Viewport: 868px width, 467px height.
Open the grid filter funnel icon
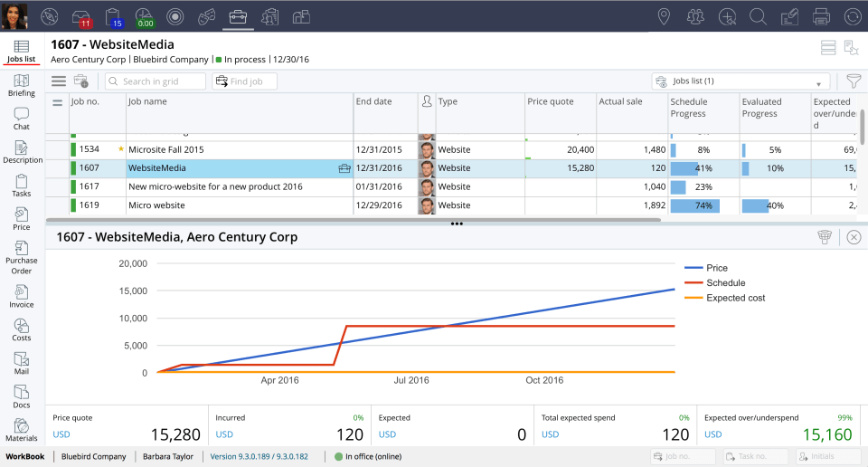pos(854,81)
